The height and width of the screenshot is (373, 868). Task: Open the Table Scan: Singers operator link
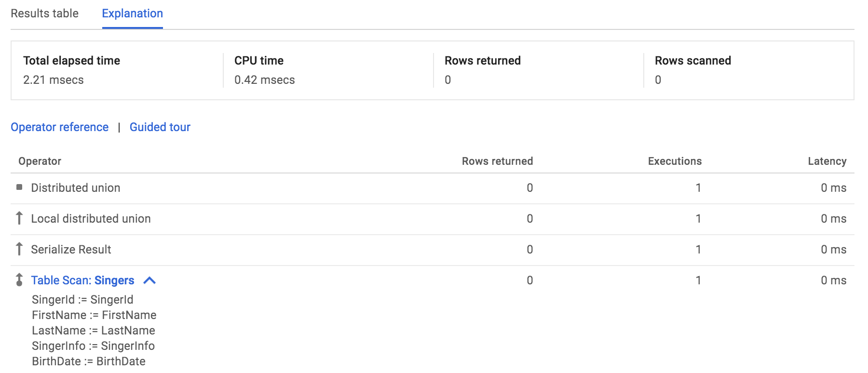[82, 280]
